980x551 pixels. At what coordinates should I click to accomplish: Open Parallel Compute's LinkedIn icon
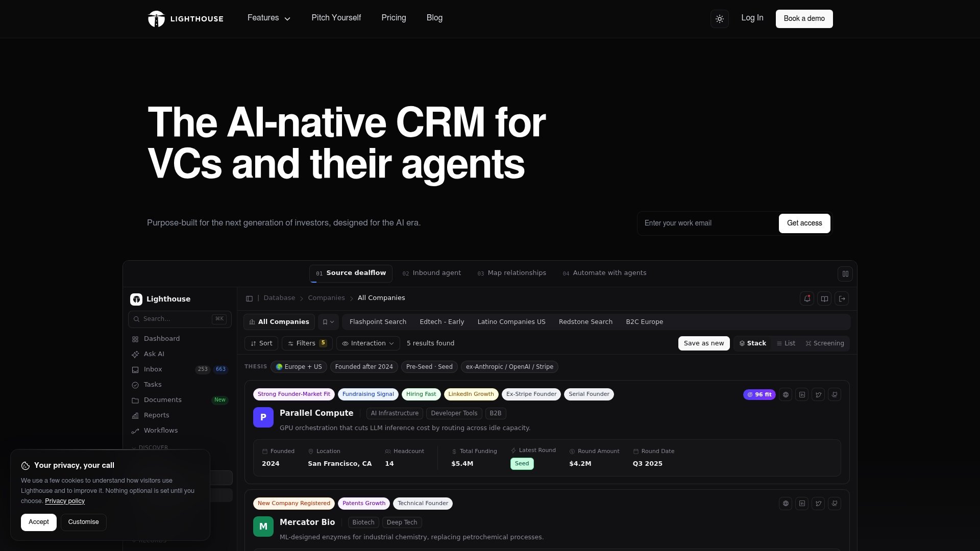802,394
